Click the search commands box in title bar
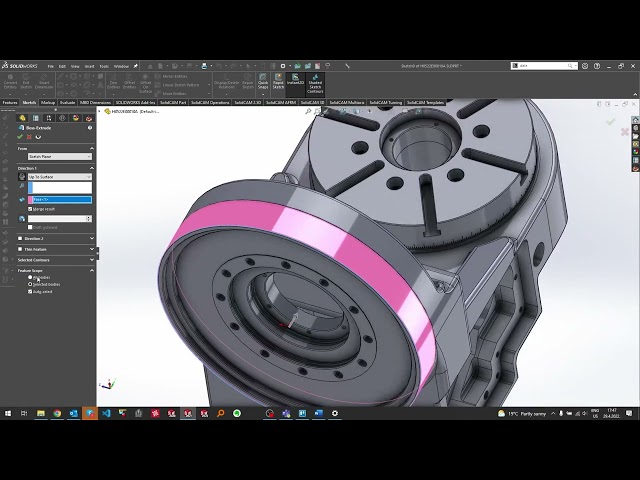 [x=544, y=66]
